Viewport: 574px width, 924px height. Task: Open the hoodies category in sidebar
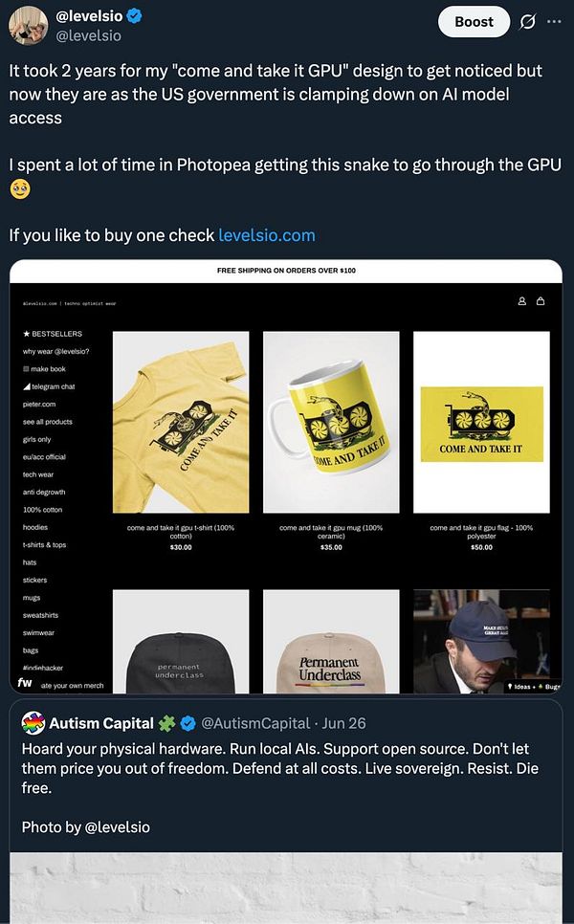coord(35,527)
